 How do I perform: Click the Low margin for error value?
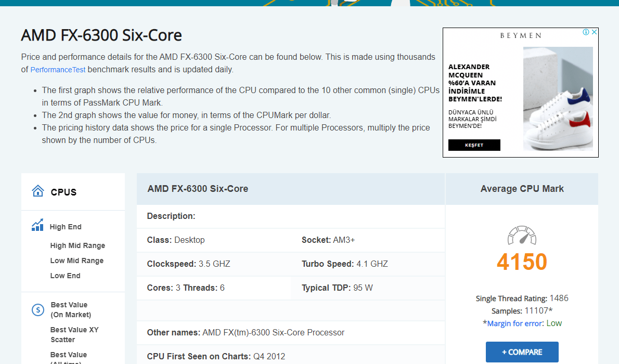(554, 323)
